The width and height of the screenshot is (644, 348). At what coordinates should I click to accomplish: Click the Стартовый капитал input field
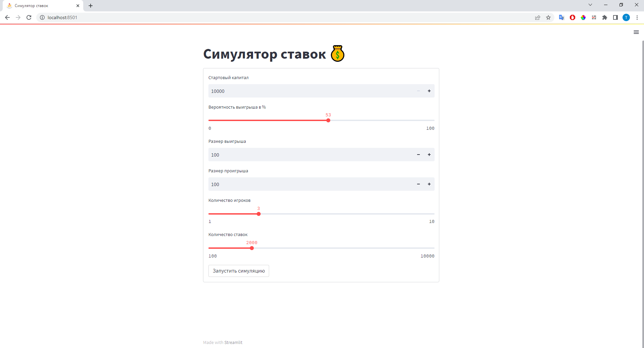(x=302, y=91)
